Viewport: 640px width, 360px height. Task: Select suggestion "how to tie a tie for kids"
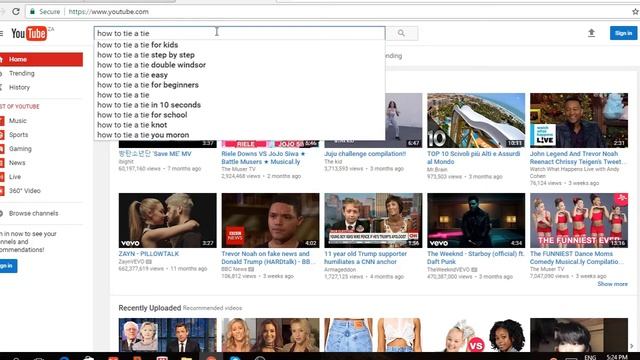(239, 45)
